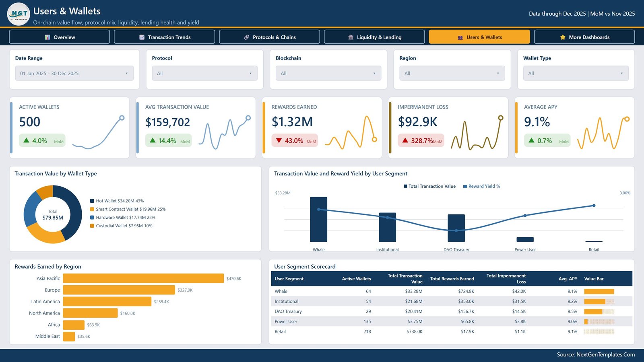The image size is (644, 362).
Task: Click the NGT logo in header
Action: click(x=19, y=14)
